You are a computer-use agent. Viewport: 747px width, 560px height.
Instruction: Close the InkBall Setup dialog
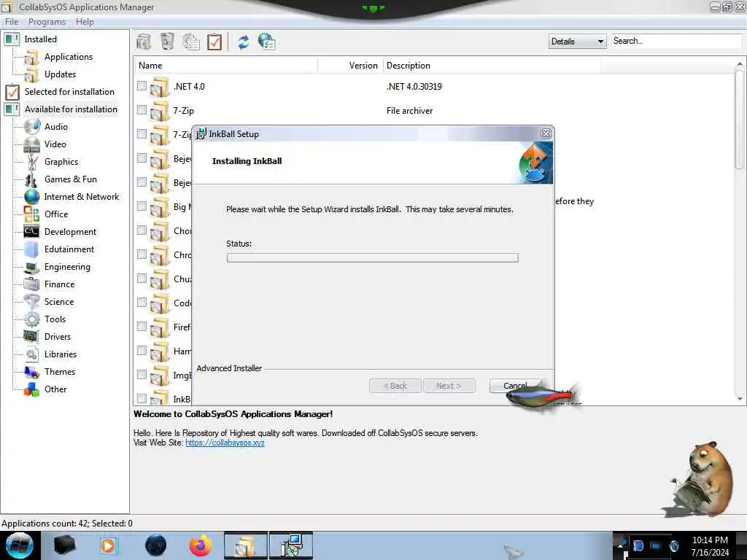(546, 134)
